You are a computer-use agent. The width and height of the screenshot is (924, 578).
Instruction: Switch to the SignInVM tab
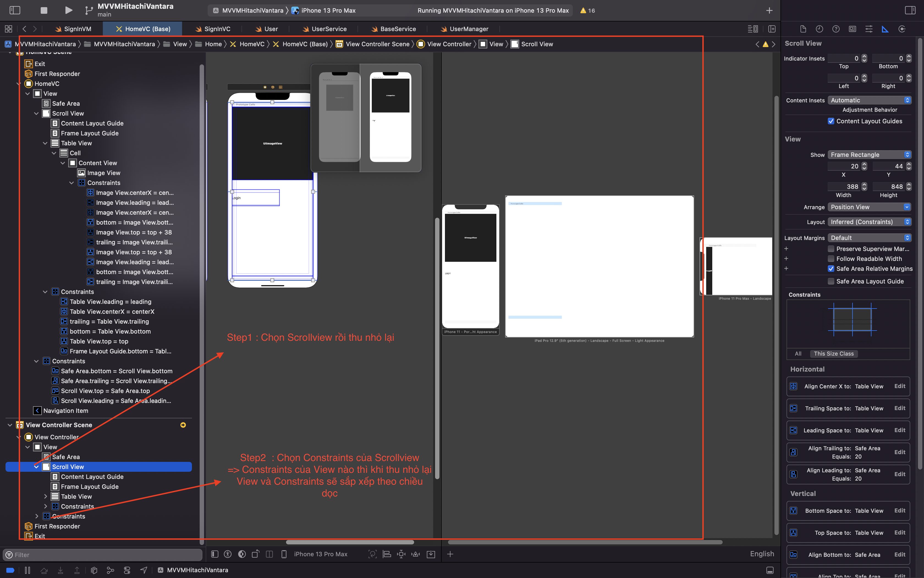(x=73, y=29)
